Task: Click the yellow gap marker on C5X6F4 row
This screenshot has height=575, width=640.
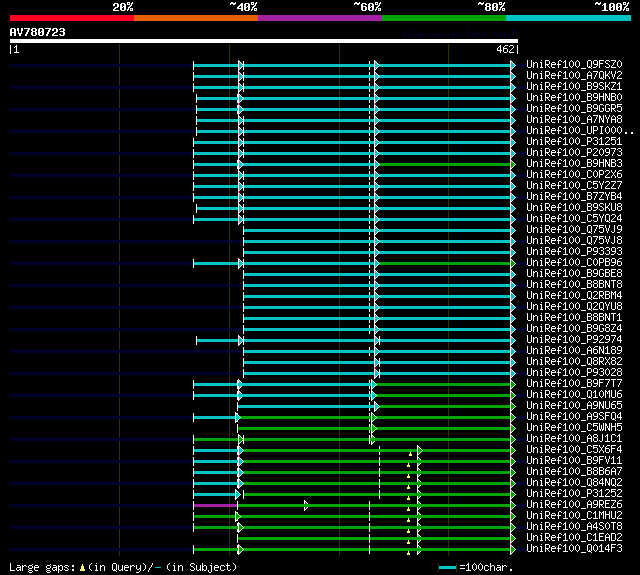Action: click(x=410, y=454)
